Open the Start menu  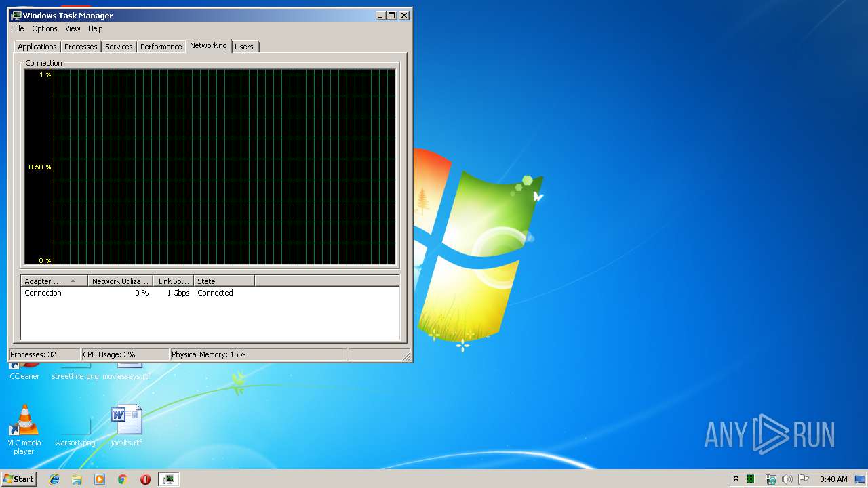pyautogui.click(x=19, y=479)
